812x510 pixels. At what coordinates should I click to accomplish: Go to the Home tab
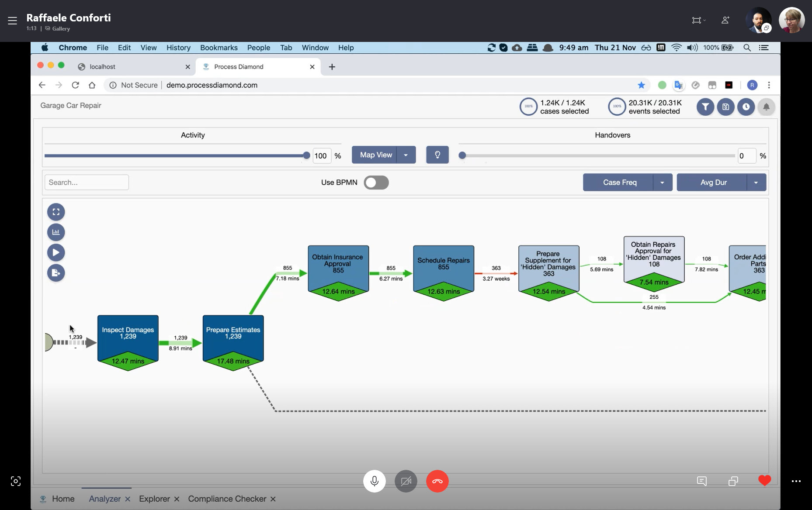tap(57, 499)
